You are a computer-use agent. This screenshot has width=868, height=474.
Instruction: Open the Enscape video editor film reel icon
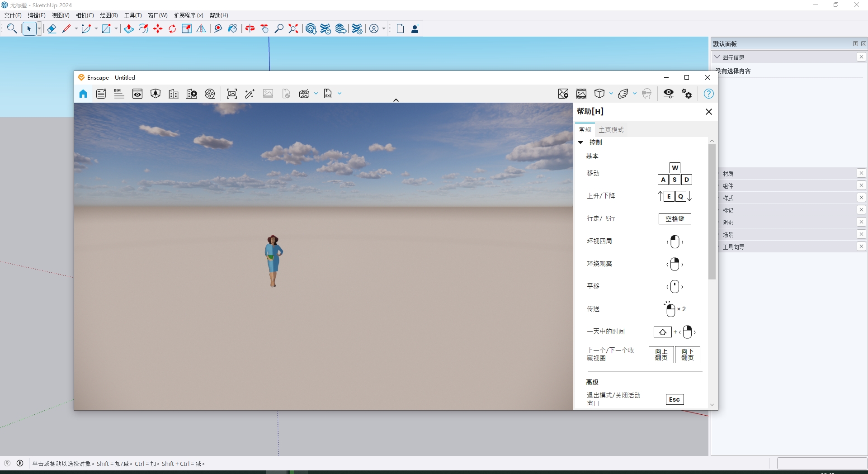[210, 94]
